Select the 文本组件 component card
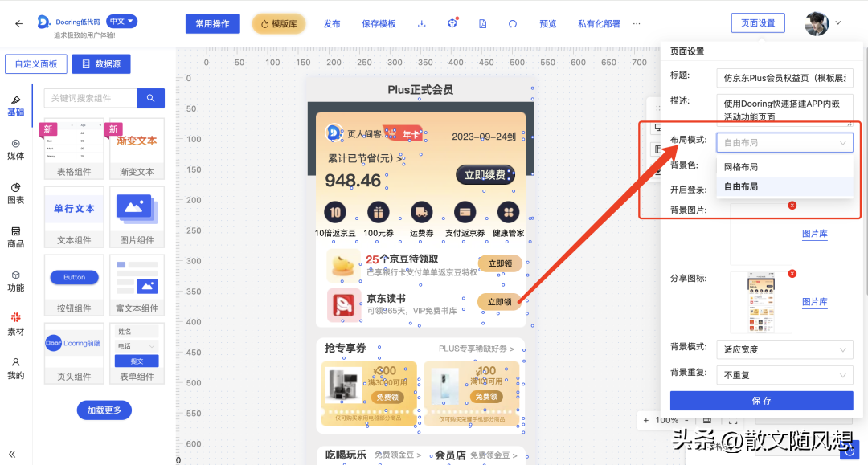This screenshot has height=465, width=868. pos(74,217)
